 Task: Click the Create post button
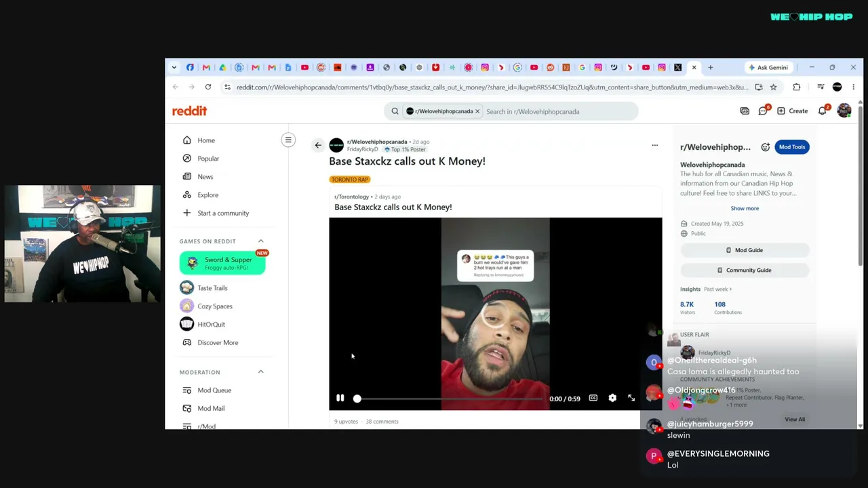(x=792, y=111)
